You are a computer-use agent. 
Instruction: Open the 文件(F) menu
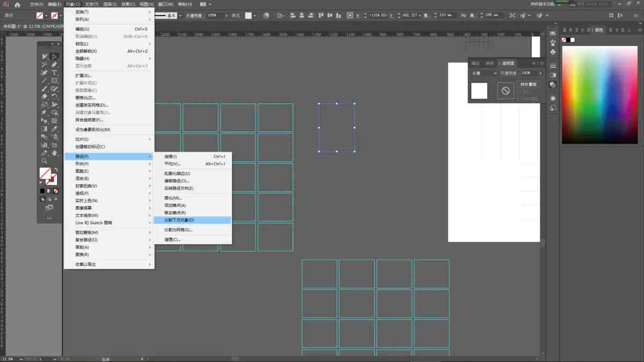pyautogui.click(x=36, y=4)
